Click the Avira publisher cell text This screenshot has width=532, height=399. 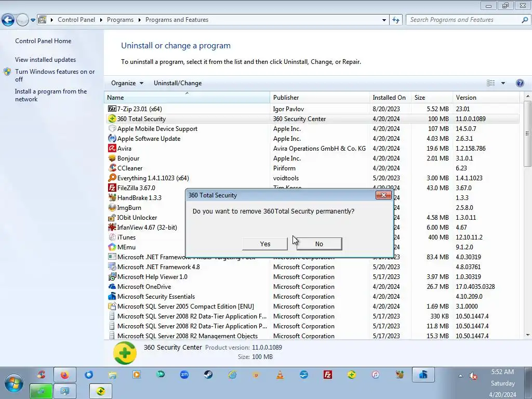320,148
